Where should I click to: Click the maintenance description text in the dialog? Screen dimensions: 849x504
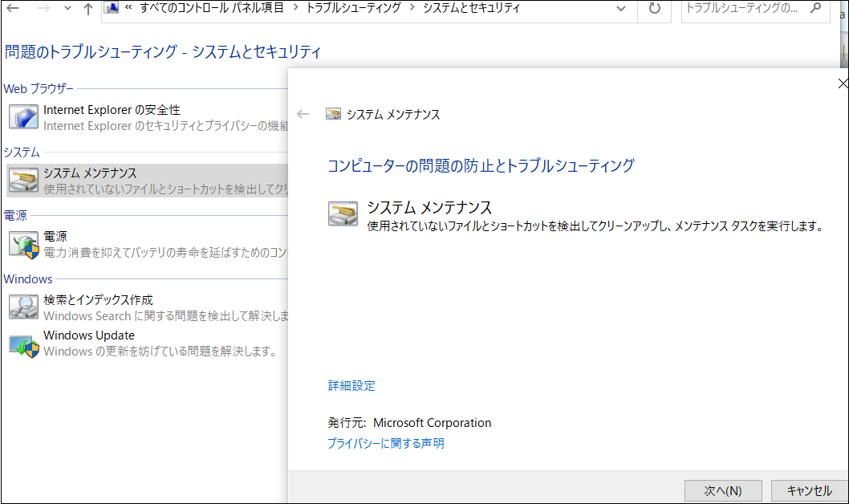(x=595, y=226)
